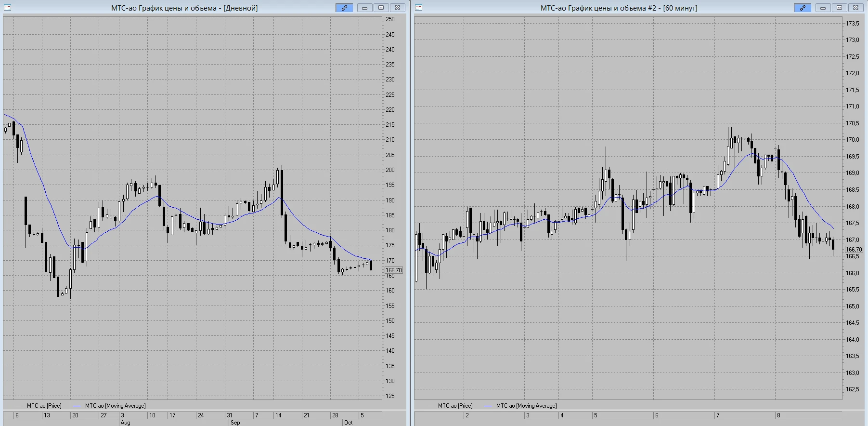The image size is (868, 426).
Task: Open the system menu icon of the 60 минут chart window
Action: coord(418,8)
